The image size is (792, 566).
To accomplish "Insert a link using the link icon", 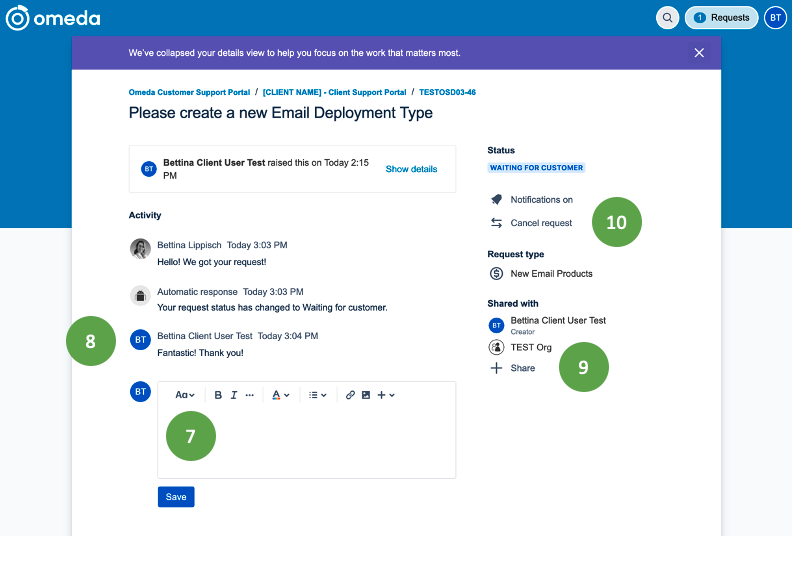I will pos(350,395).
